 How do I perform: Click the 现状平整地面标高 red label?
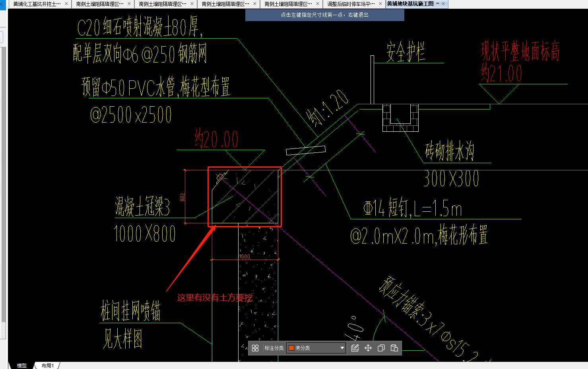(x=520, y=51)
